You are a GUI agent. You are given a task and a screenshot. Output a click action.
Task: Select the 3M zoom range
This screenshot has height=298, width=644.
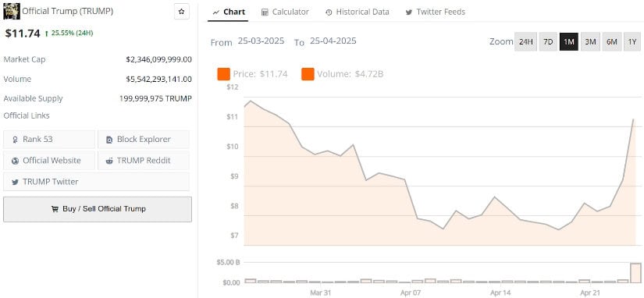pyautogui.click(x=590, y=42)
